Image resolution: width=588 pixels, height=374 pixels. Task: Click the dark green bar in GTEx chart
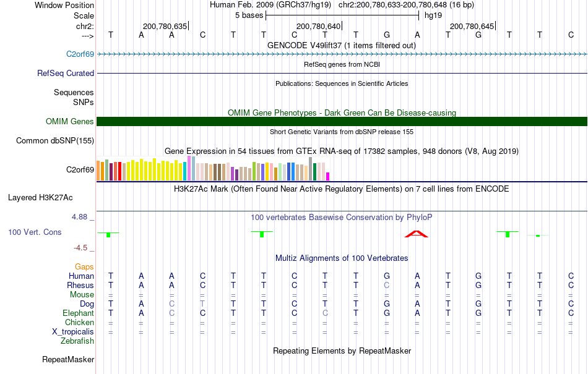[314, 172]
